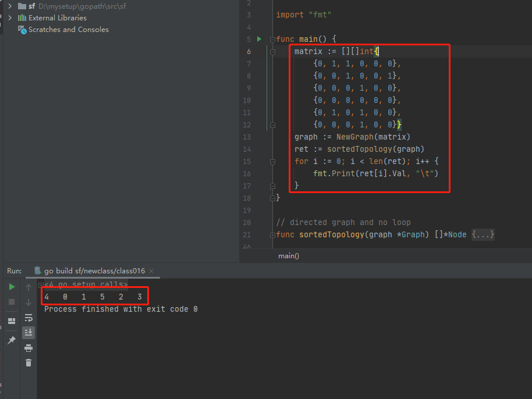The image size is (532, 399).
Task: Toggle soft-wrap in the console
Action: (x=29, y=318)
